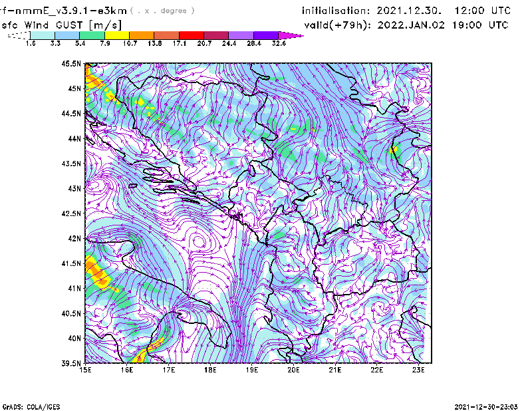Click the violet 28.4–32.6 legend swatch
This screenshot has height=411, width=532.
tap(266, 35)
